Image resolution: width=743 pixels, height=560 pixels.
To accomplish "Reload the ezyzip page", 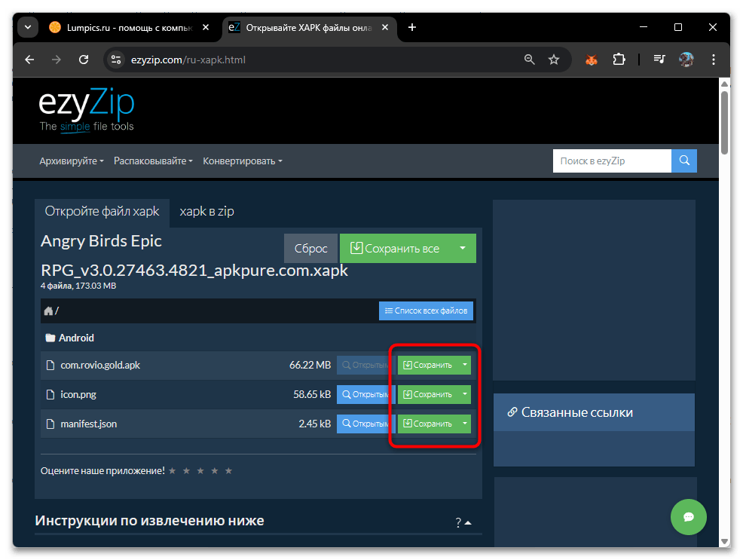I will tap(84, 60).
